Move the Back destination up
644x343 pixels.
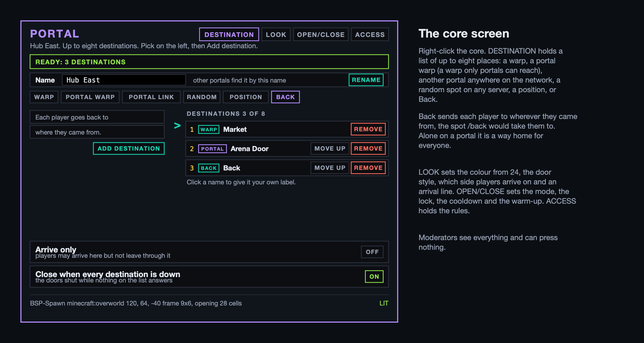tap(330, 168)
